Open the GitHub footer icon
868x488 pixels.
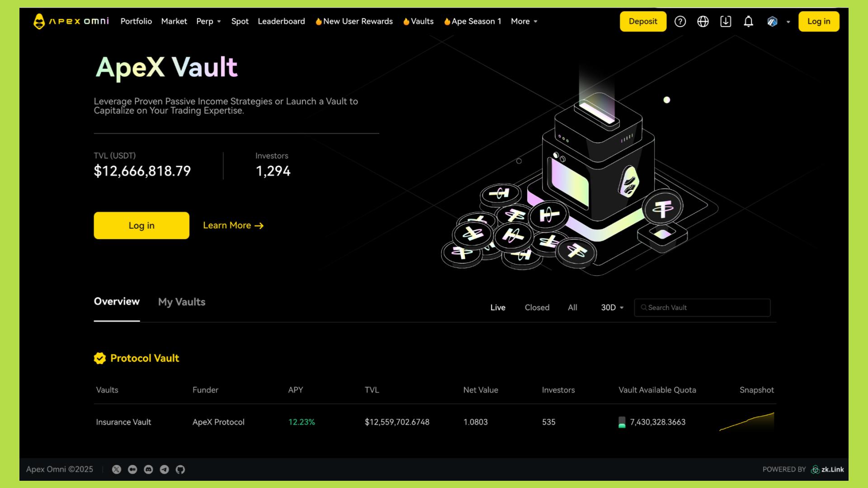click(x=180, y=469)
